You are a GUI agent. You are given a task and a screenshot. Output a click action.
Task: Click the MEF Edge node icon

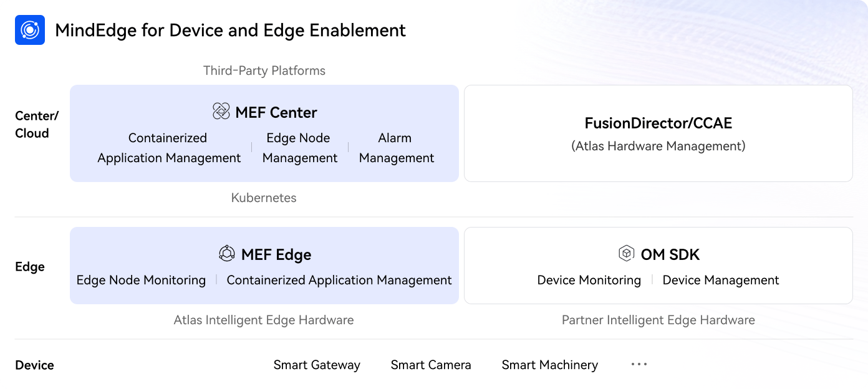click(227, 254)
